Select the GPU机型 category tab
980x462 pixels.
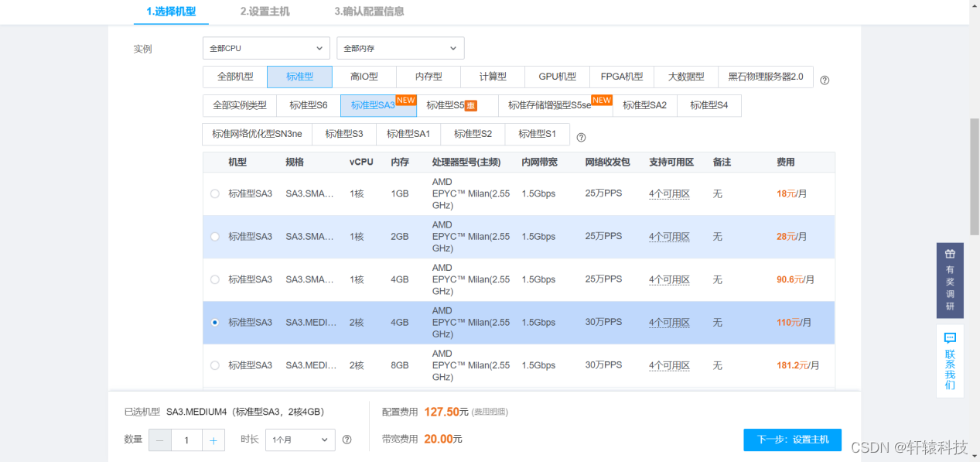[557, 76]
